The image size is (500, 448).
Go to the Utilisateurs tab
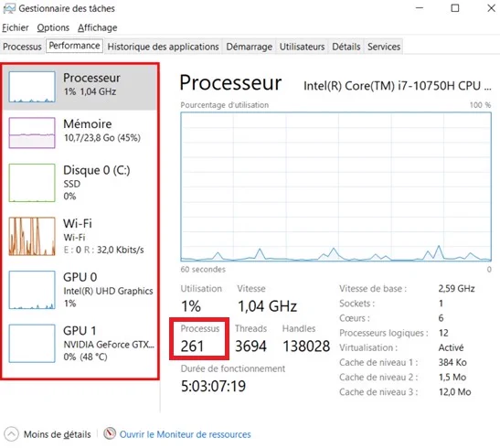pos(302,47)
